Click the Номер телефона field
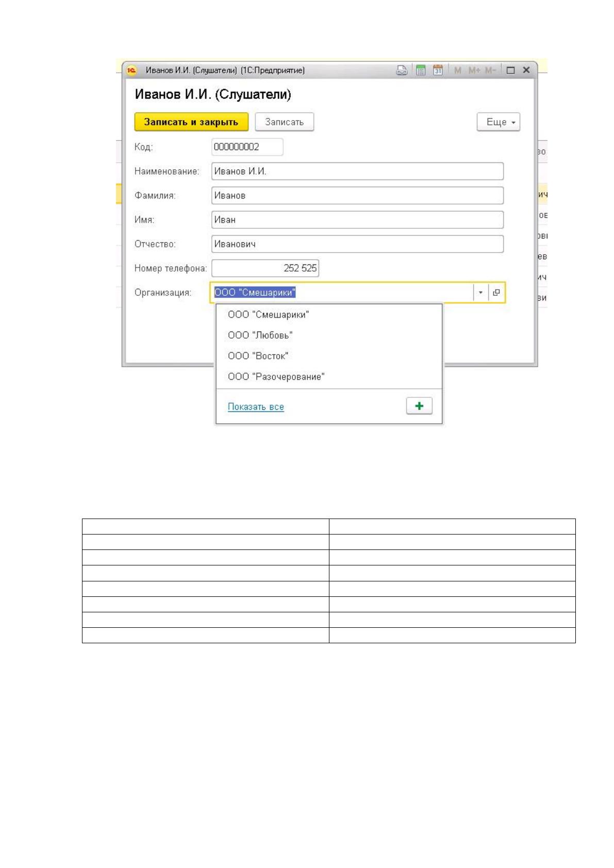This screenshot has height=868, width=614. pyautogui.click(x=265, y=268)
